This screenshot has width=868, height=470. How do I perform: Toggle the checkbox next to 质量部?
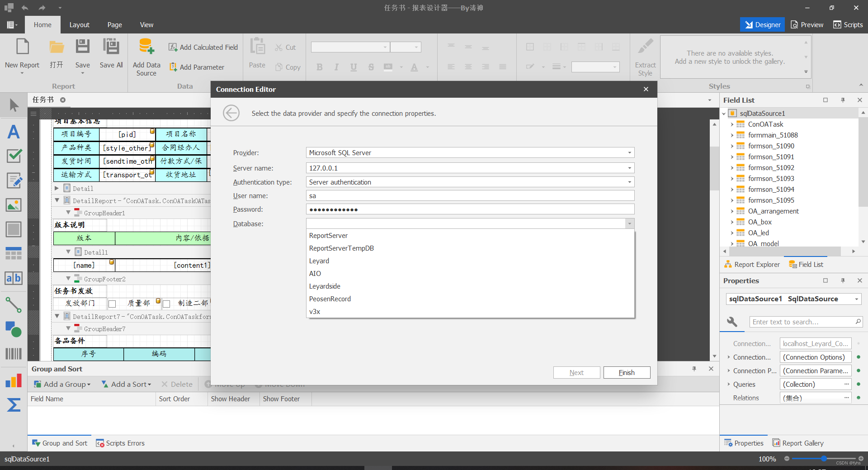click(112, 304)
